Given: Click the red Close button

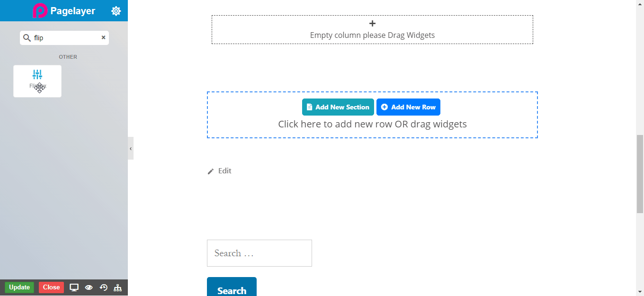Looking at the screenshot, I should [x=51, y=287].
